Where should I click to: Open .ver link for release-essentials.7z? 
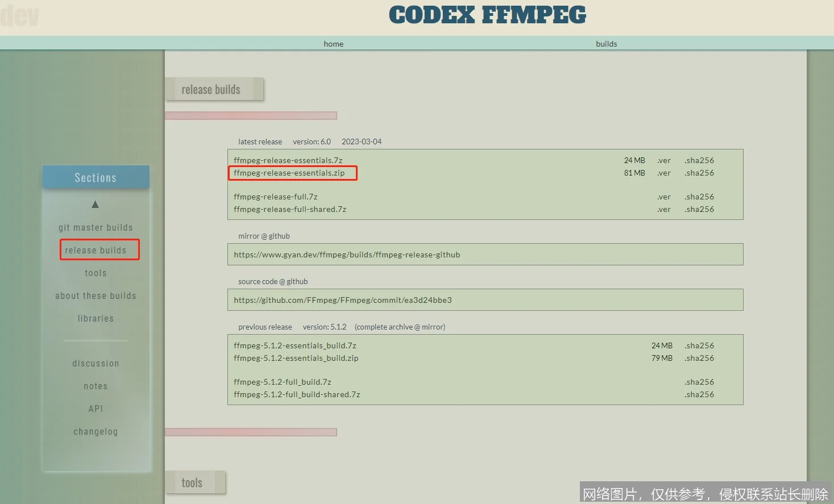pyautogui.click(x=664, y=160)
